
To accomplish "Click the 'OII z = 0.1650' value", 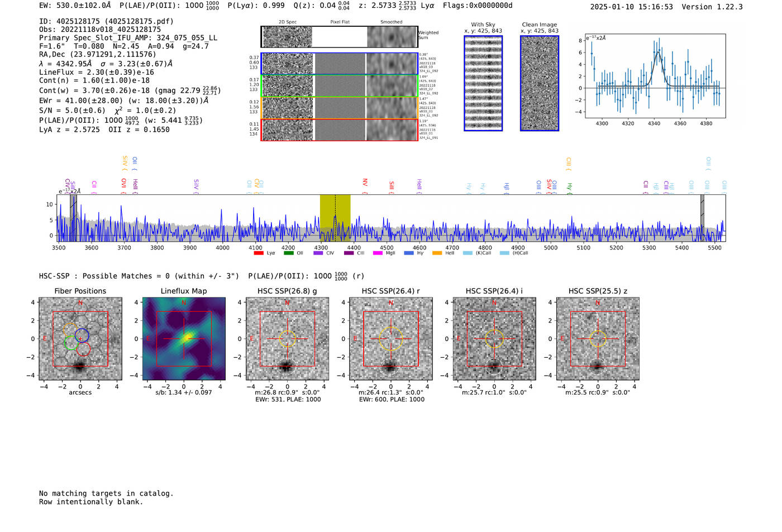I will pos(139,130).
